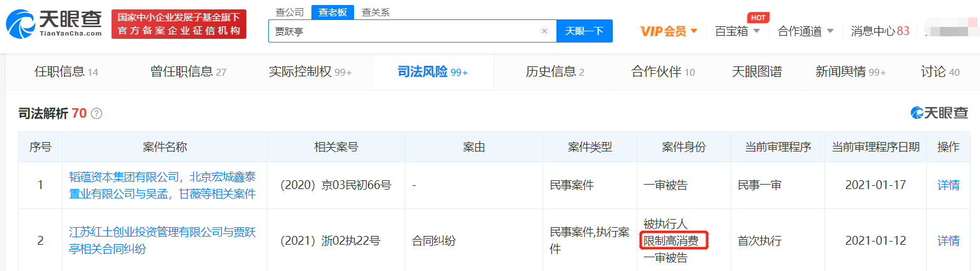Viewport: 980px width, 271px height.
Task: Click the 相关案号 column header
Action: pos(336,147)
